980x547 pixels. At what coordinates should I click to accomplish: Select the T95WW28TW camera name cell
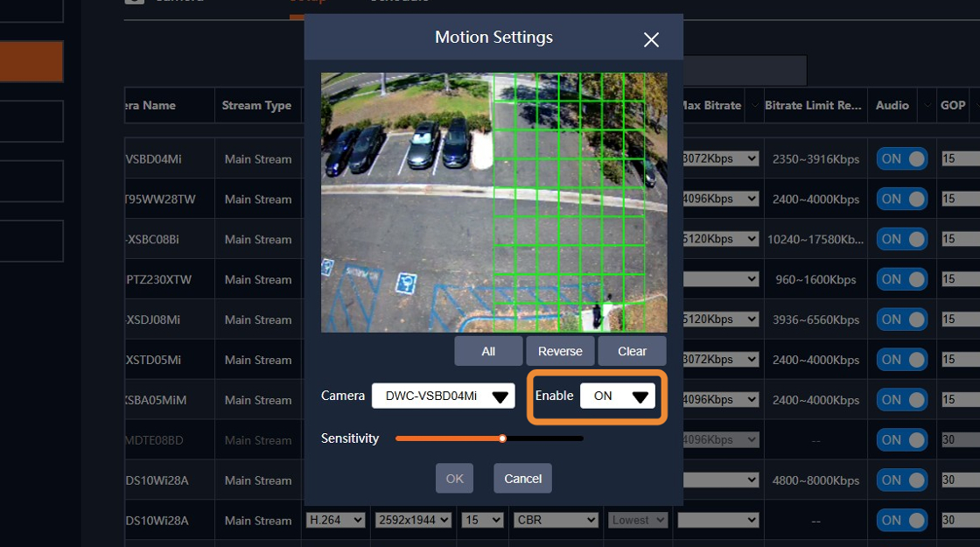170,199
